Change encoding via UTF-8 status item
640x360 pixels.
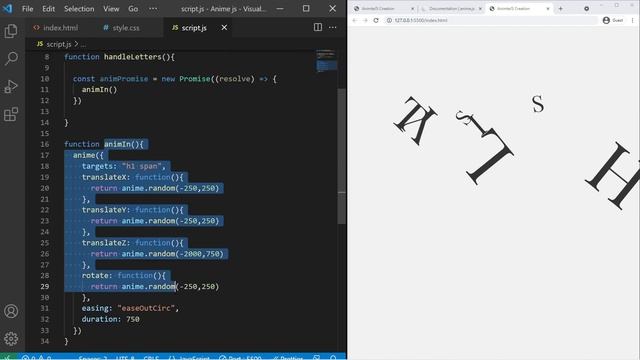[x=125, y=358]
